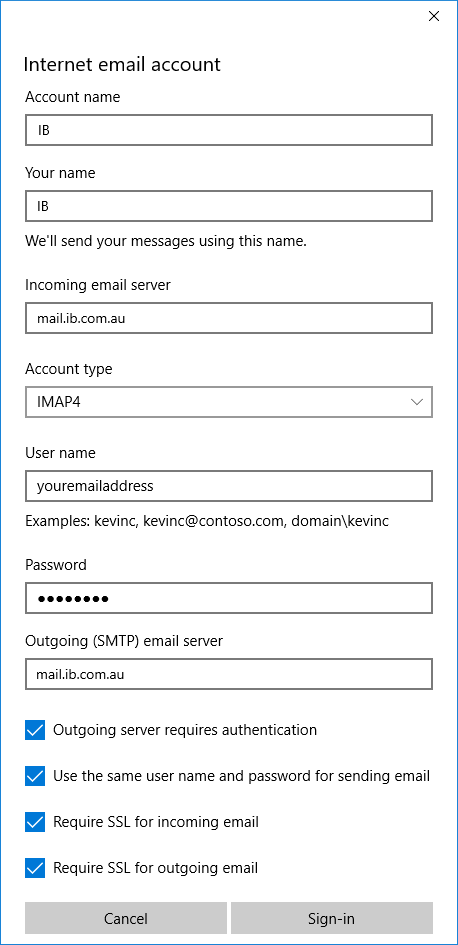Click the Internet email account heading
Screen dimensions: 458x945
coord(122,64)
